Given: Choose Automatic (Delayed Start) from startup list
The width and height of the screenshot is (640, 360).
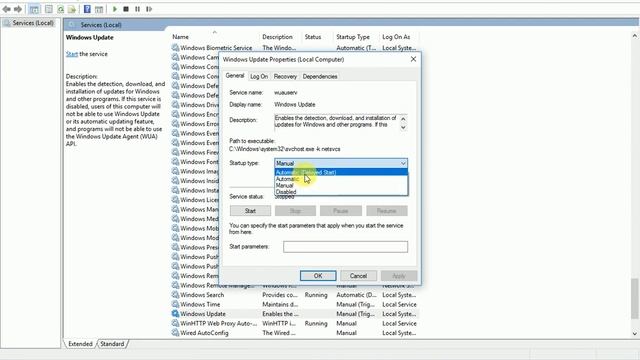Looking at the screenshot, I should [341, 172].
